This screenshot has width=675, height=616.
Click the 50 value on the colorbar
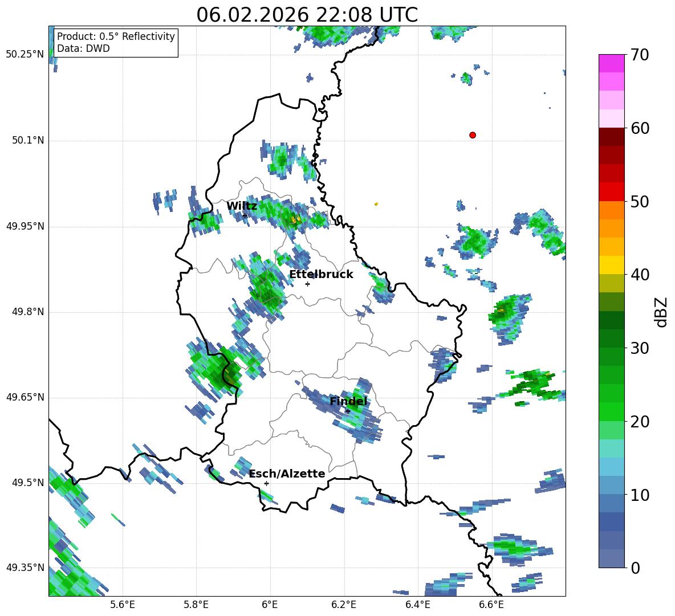639,201
